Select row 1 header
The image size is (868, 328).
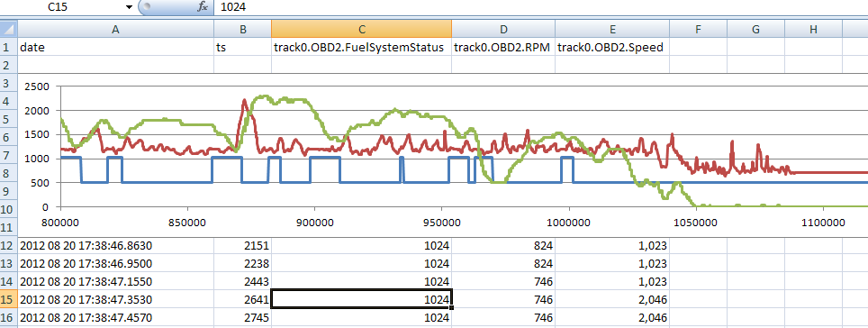[x=9, y=47]
